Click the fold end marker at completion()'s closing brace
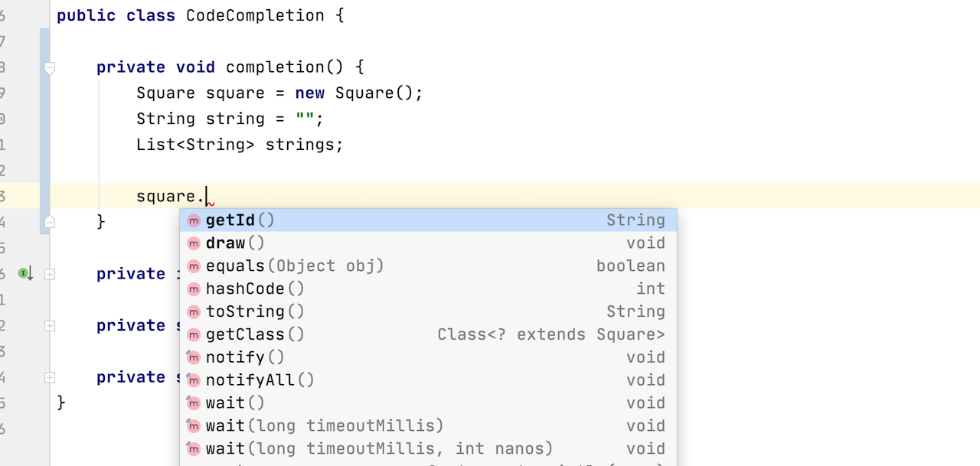The image size is (980, 466). [x=50, y=222]
